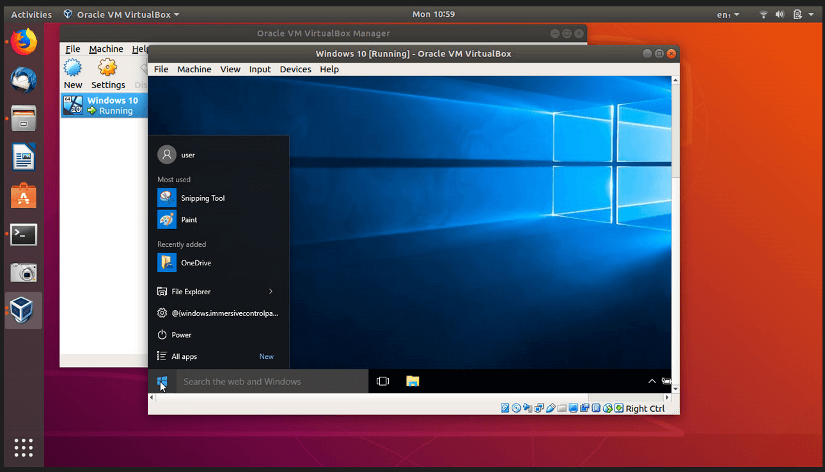Click the user account avatar in Start menu
825x472 pixels.
[167, 155]
